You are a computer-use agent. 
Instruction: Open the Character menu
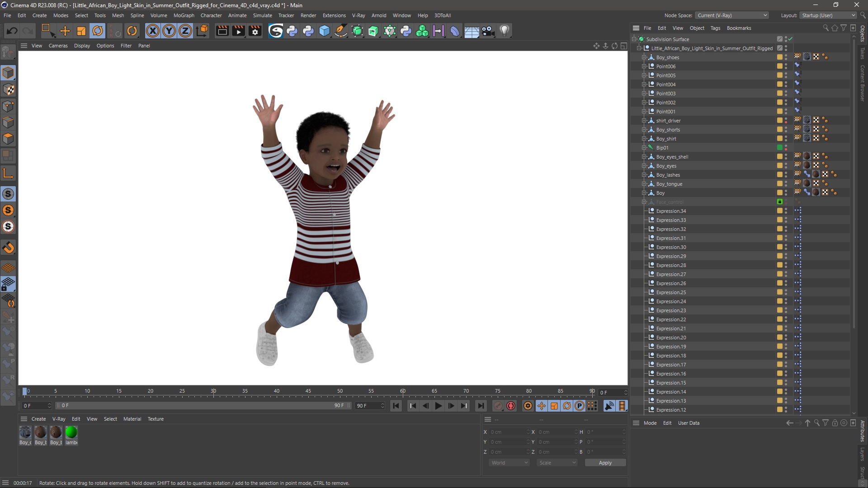tap(211, 15)
